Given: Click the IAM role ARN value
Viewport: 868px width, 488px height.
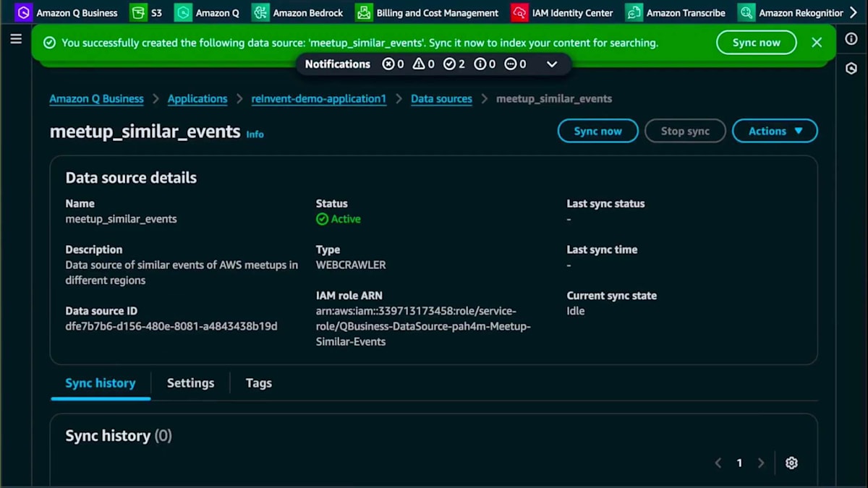Looking at the screenshot, I should coord(423,326).
